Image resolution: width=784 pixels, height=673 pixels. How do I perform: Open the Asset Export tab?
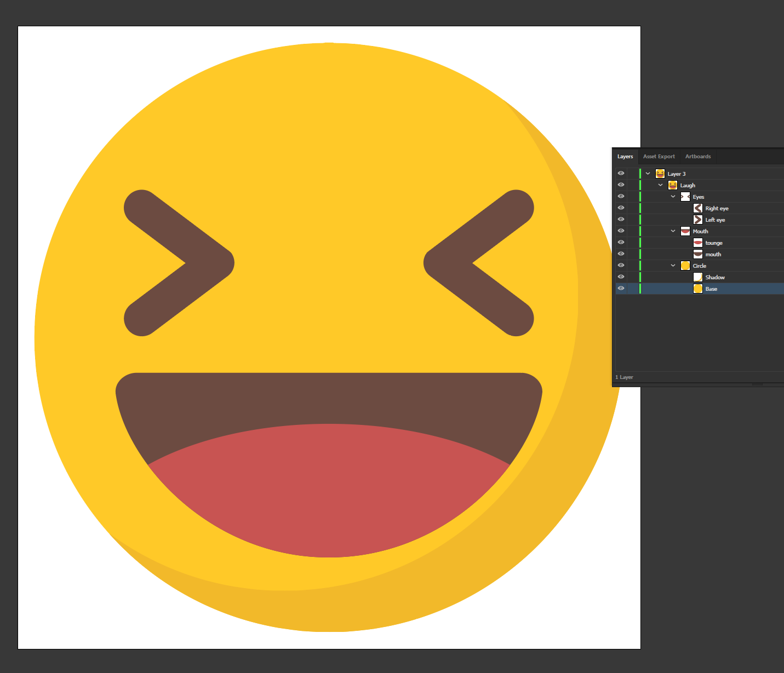[659, 157]
